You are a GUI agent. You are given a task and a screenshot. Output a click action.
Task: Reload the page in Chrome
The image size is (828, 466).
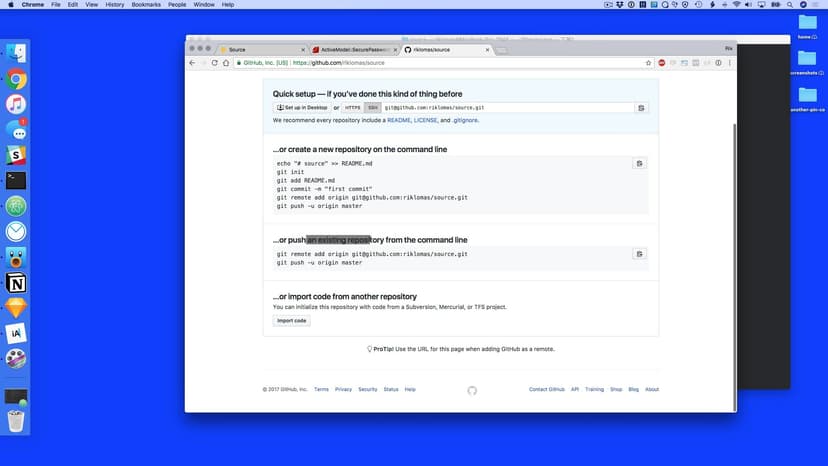tap(214, 63)
